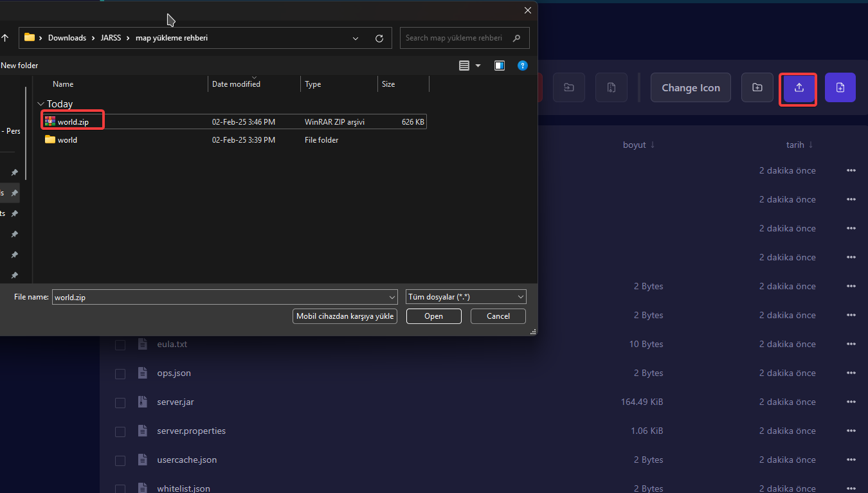The width and height of the screenshot is (868, 493).
Task: Toggle the preview pane icon
Action: pos(500,66)
